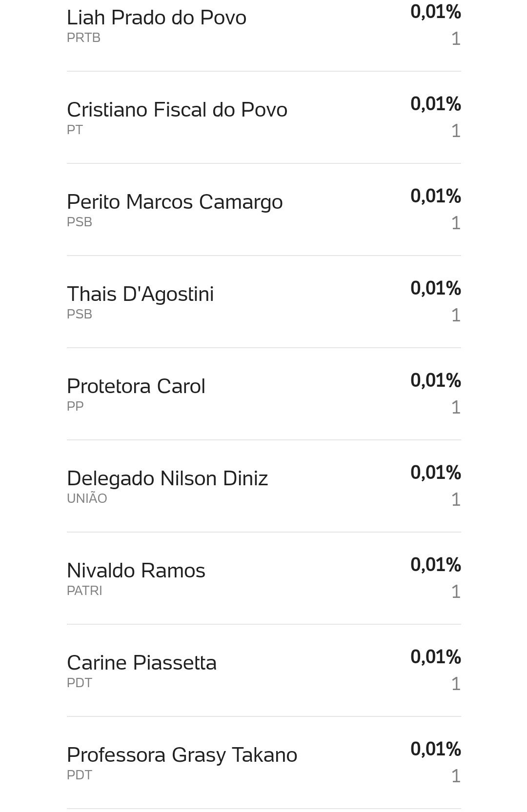
Task: Click PP party label under Protetora Carol
Action: 75,406
